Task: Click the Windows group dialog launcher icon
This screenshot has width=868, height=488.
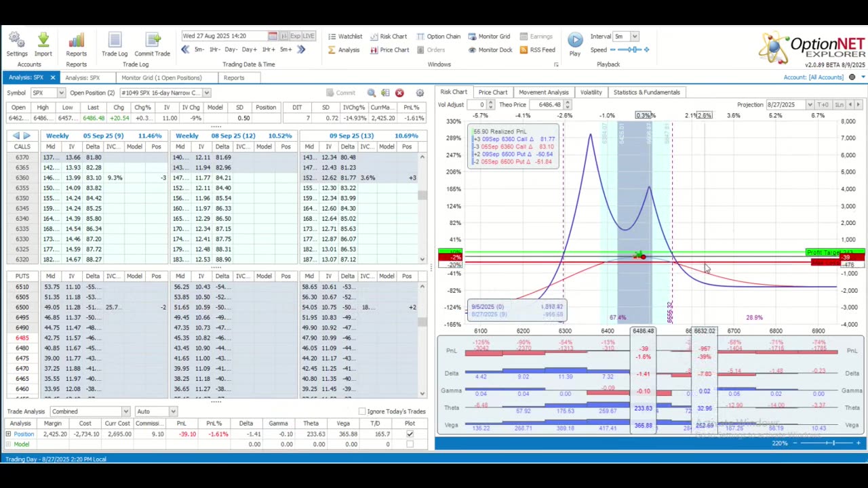Action: [556, 65]
